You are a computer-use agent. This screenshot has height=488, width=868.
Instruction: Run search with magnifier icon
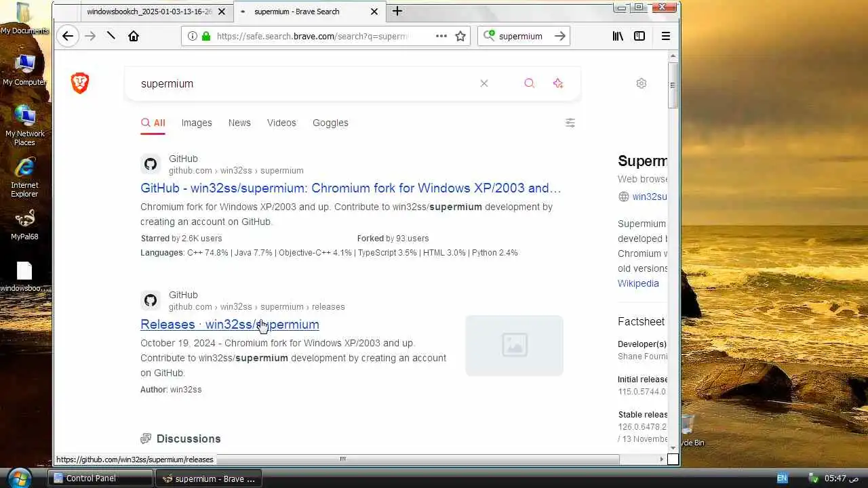(530, 83)
